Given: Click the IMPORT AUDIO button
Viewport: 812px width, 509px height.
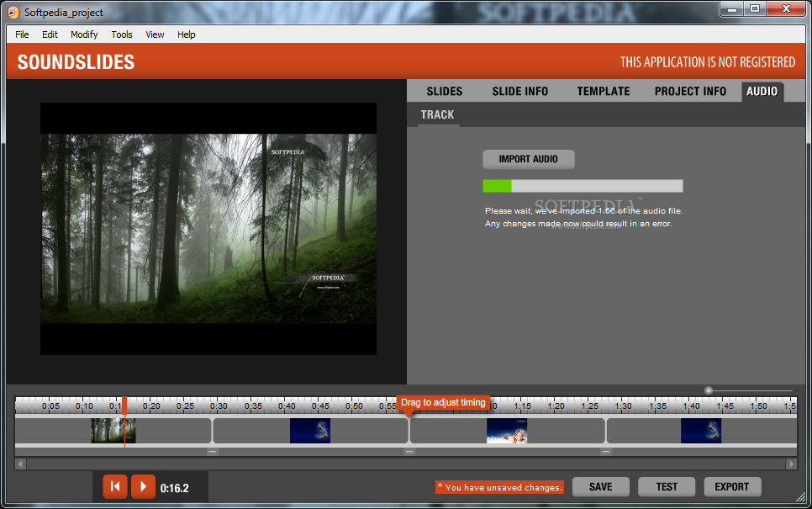Looking at the screenshot, I should [528, 159].
